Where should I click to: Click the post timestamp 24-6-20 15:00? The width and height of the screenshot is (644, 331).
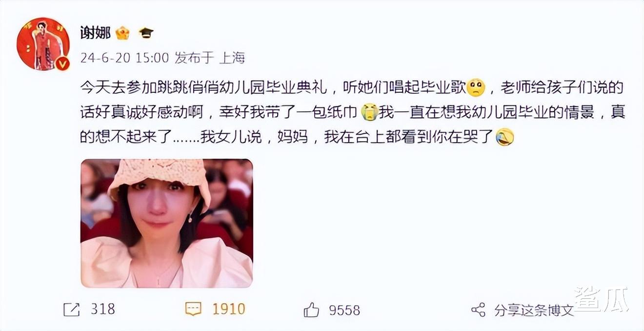click(124, 58)
